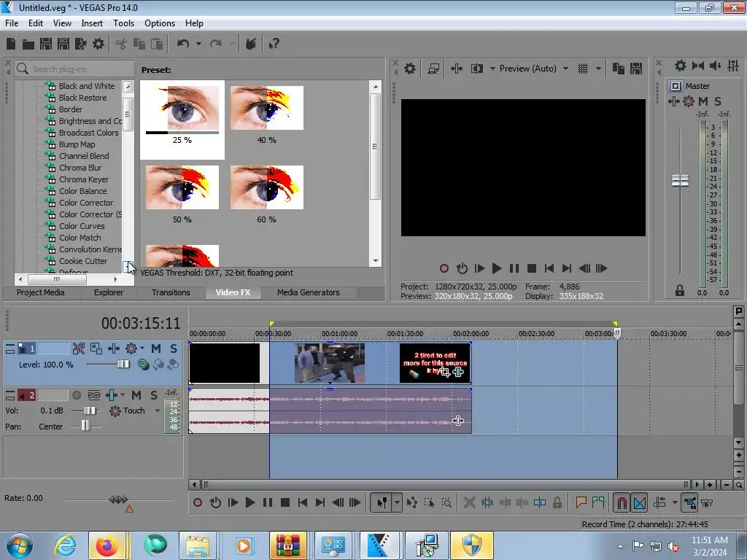The height and width of the screenshot is (560, 747).
Task: Toggle Enable Snapping magnet icon
Action: tap(622, 502)
